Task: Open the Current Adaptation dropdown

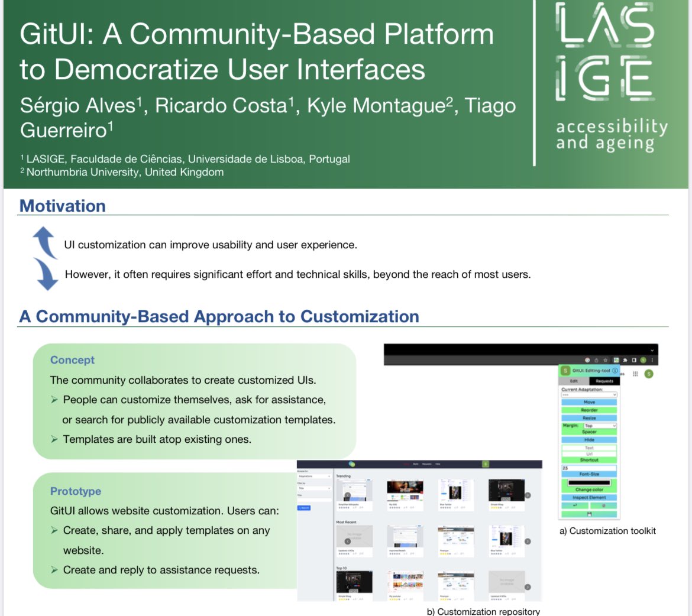Action: 589,395
